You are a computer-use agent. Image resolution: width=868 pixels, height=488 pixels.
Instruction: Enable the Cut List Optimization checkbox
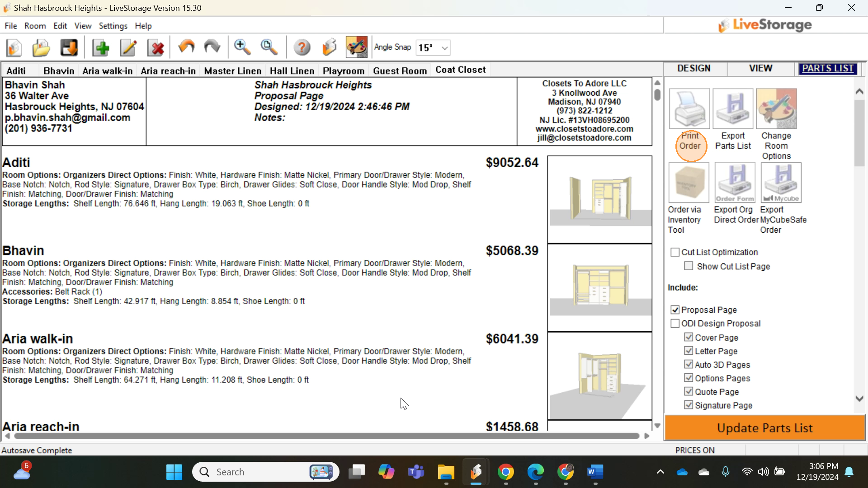[x=675, y=252]
